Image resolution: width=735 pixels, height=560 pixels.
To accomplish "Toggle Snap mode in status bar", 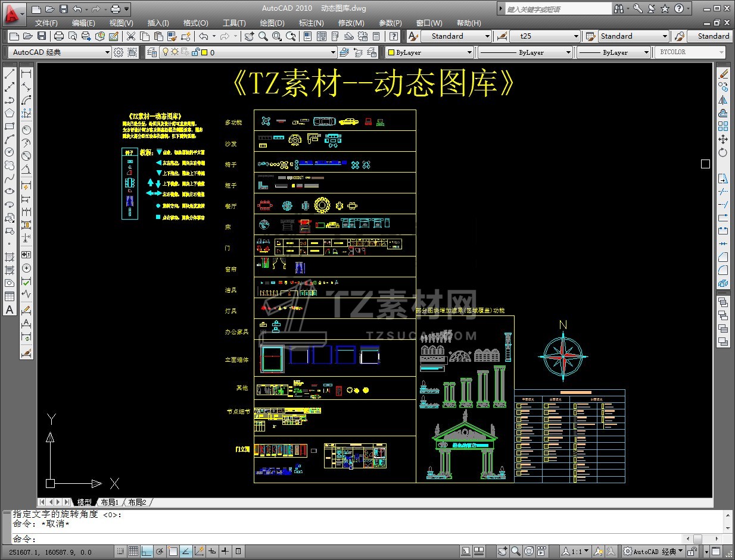I will tap(121, 552).
